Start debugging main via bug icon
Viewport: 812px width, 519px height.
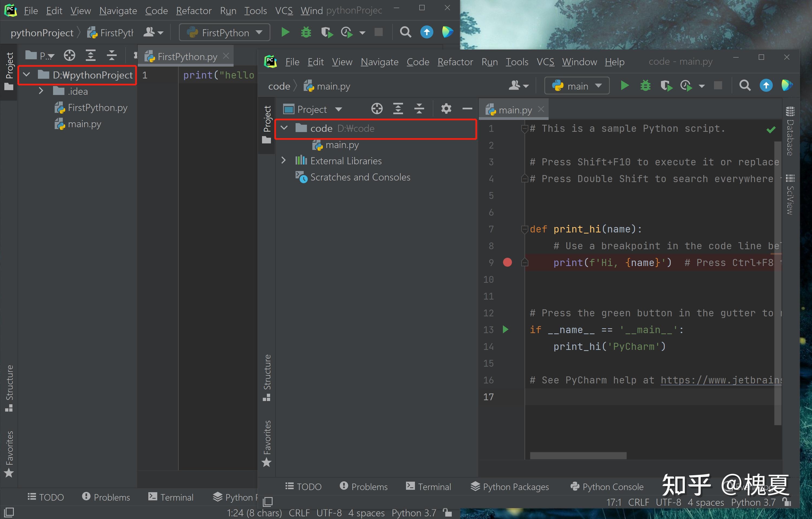click(645, 86)
